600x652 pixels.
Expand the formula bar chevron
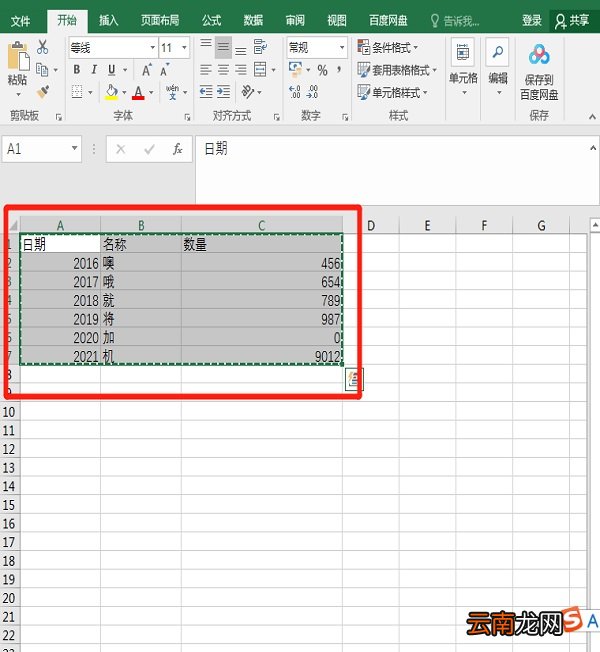coord(593,148)
